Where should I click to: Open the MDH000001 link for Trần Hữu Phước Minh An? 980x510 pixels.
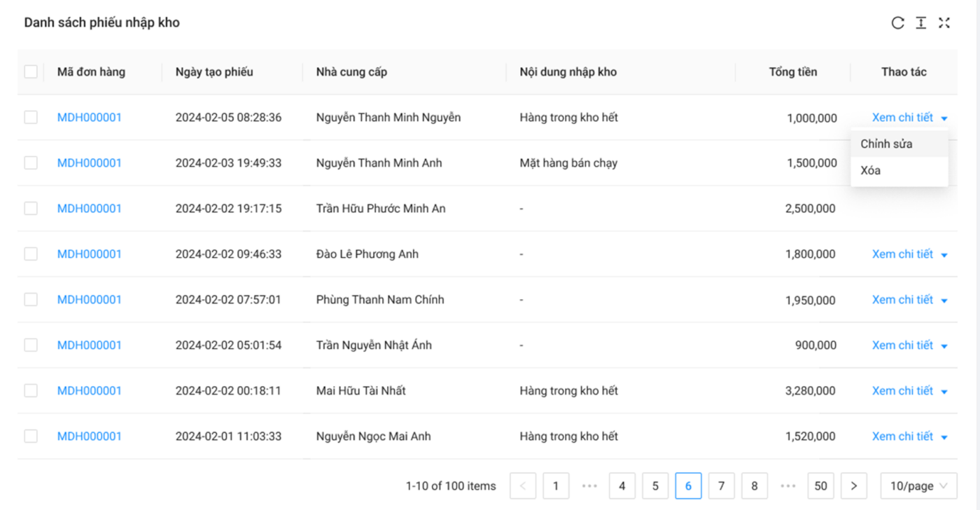[x=90, y=208]
